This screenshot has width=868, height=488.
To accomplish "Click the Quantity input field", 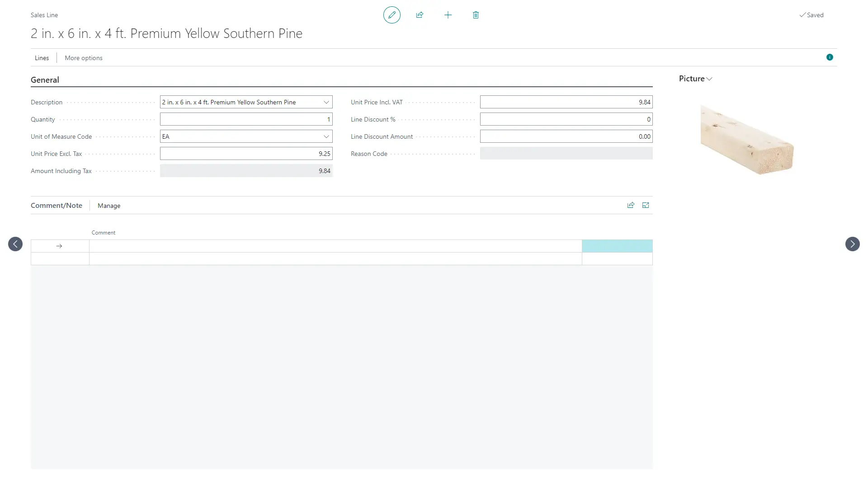I will click(246, 119).
